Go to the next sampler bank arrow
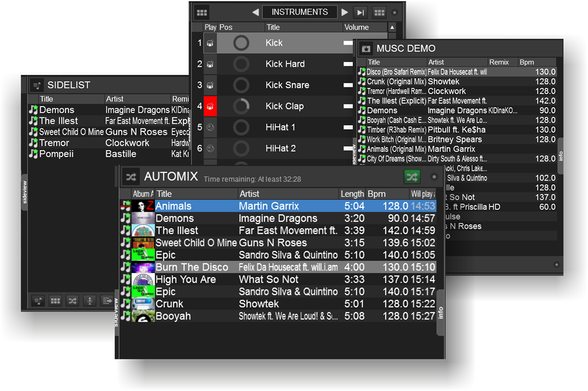The image size is (588, 391). click(x=345, y=13)
